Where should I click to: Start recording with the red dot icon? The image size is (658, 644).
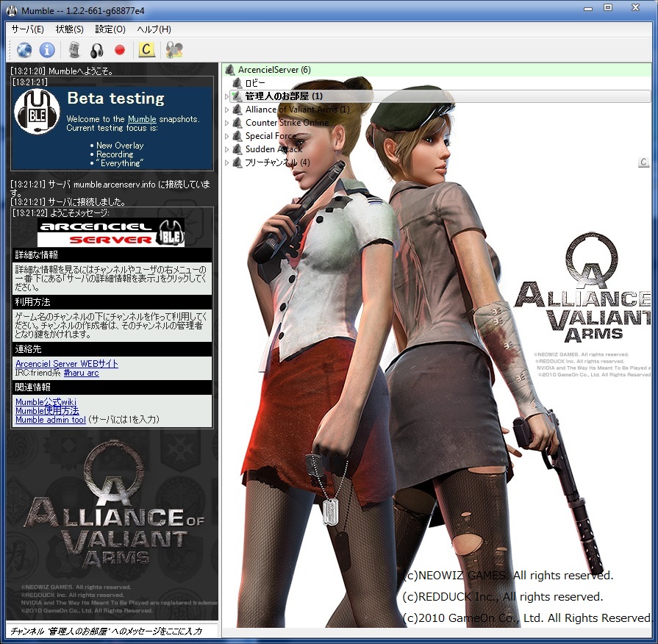pyautogui.click(x=120, y=50)
